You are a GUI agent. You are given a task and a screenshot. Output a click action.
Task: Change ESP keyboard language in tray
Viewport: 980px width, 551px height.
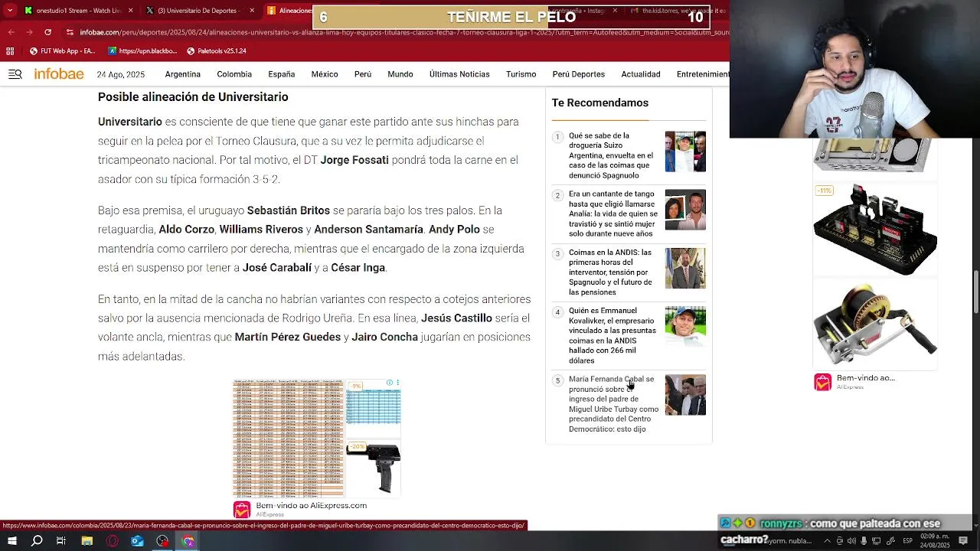click(908, 541)
